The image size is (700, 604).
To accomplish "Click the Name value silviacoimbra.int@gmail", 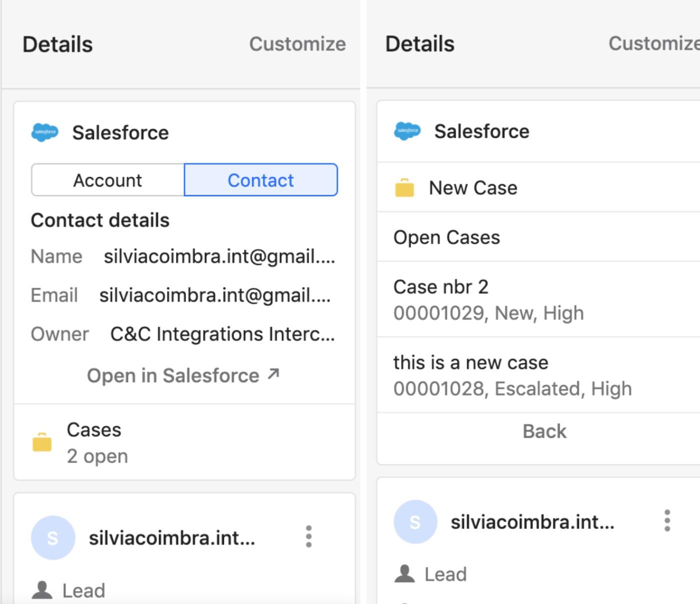I will point(219,256).
